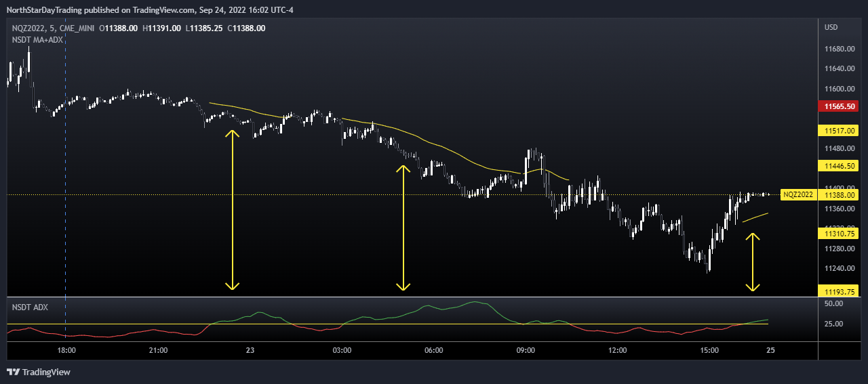Click the USD currency label

pyautogui.click(x=831, y=27)
